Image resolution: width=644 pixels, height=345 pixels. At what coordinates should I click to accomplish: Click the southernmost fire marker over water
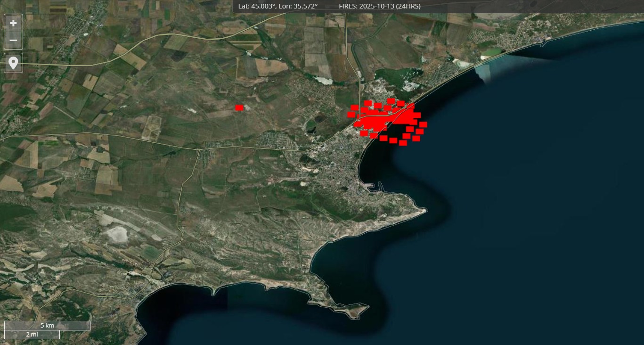(x=403, y=143)
